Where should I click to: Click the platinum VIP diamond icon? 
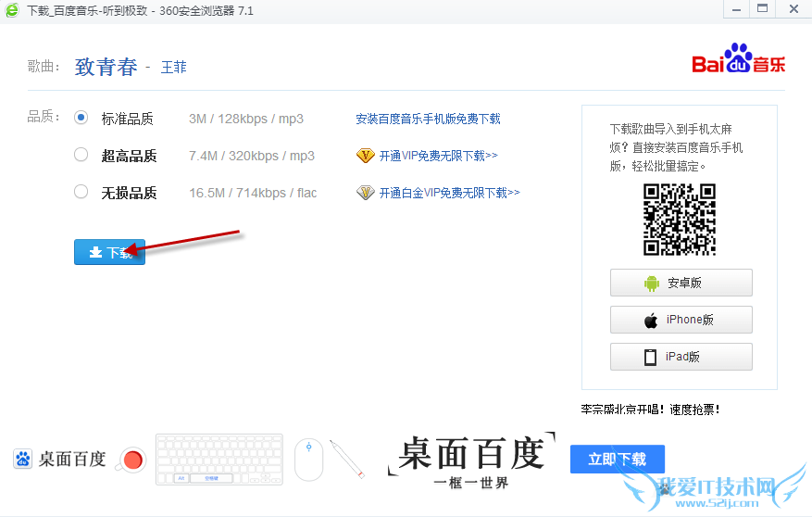[365, 193]
